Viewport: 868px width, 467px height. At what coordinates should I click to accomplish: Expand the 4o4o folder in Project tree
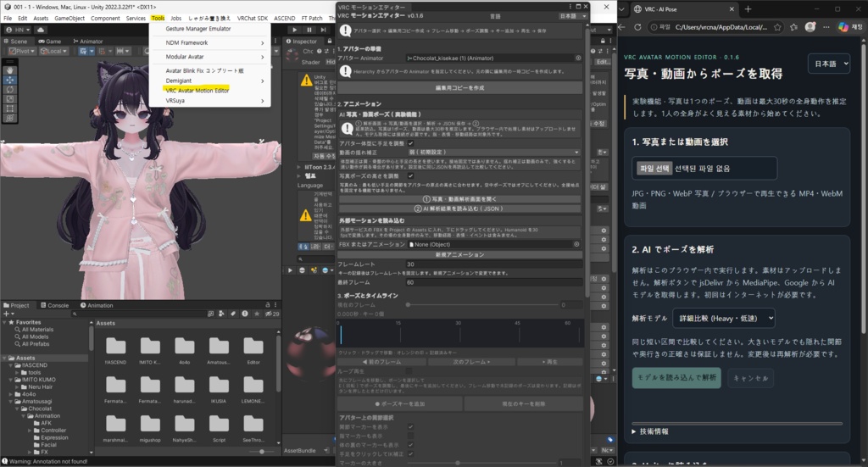coord(11,394)
